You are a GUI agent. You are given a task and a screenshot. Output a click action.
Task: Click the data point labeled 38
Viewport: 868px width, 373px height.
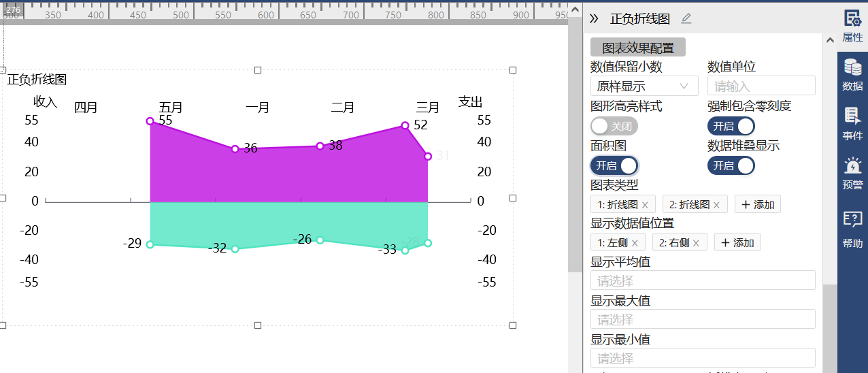click(320, 146)
